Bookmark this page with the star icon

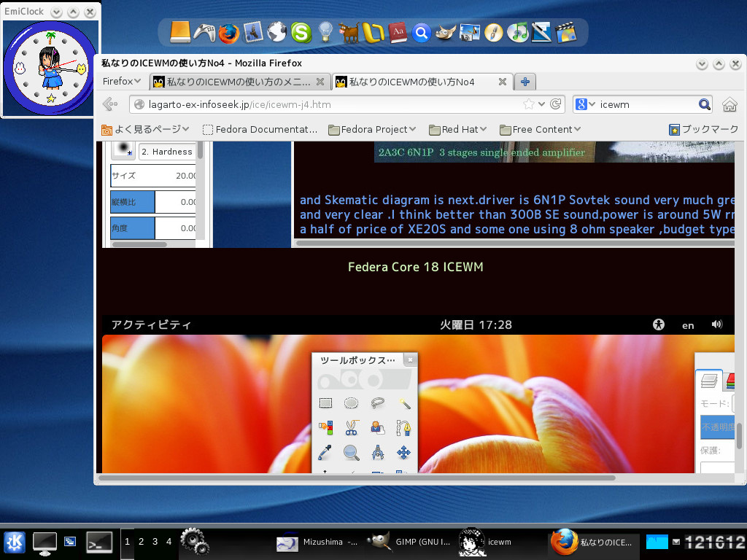[x=529, y=104]
